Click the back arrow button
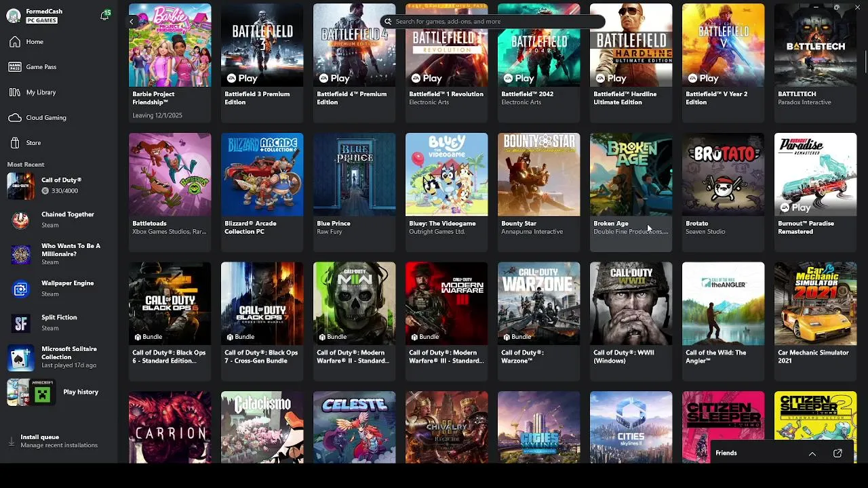 point(132,22)
